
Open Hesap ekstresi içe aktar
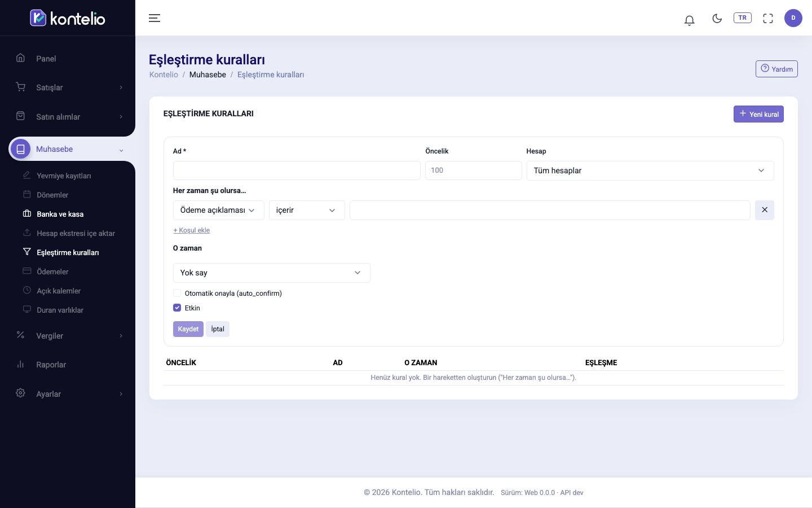(76, 233)
